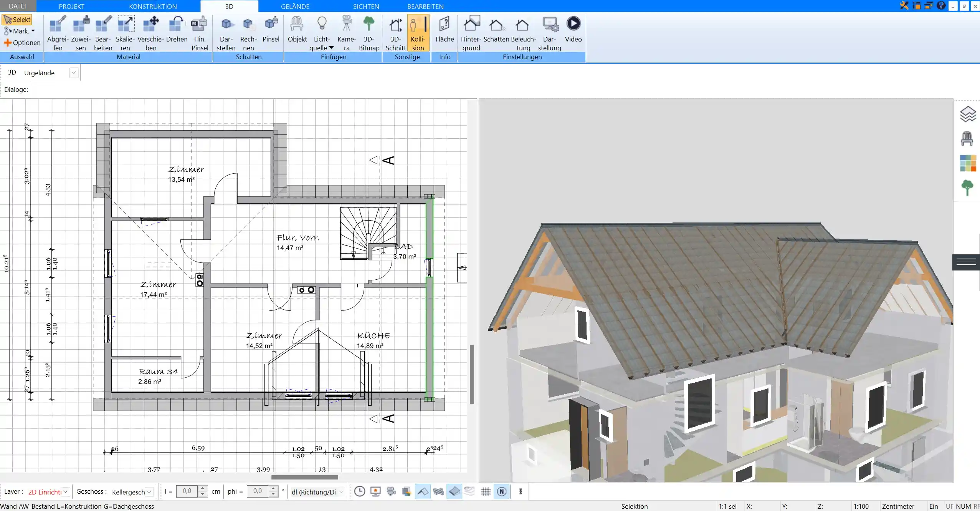Image resolution: width=980 pixels, height=511 pixels.
Task: Switch to the PROJEKT tab
Action: tap(71, 6)
